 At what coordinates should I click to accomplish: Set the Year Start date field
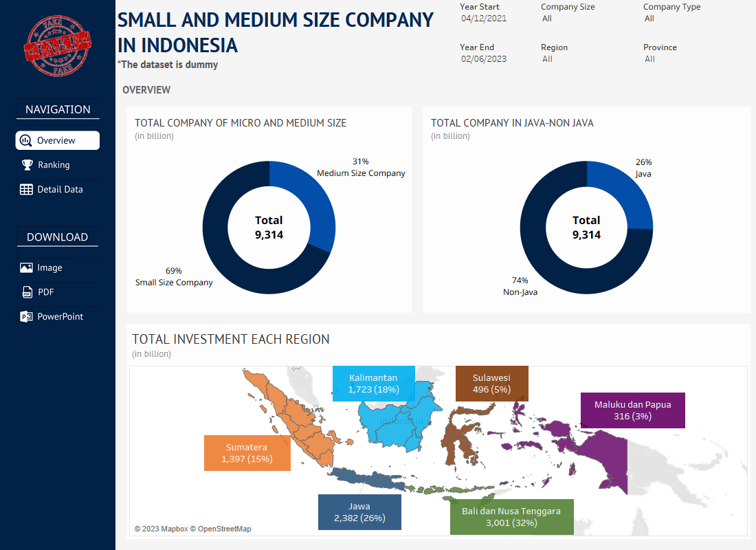484,19
